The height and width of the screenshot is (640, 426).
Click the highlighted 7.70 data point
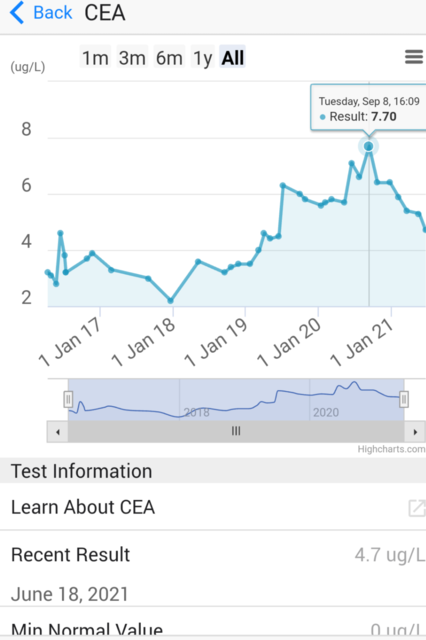click(x=368, y=146)
